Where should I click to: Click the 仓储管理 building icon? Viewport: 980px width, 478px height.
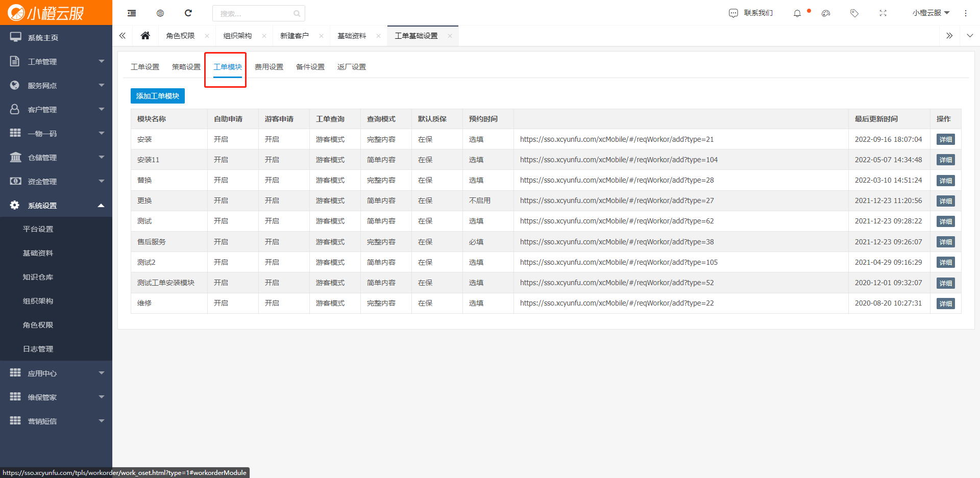15,157
